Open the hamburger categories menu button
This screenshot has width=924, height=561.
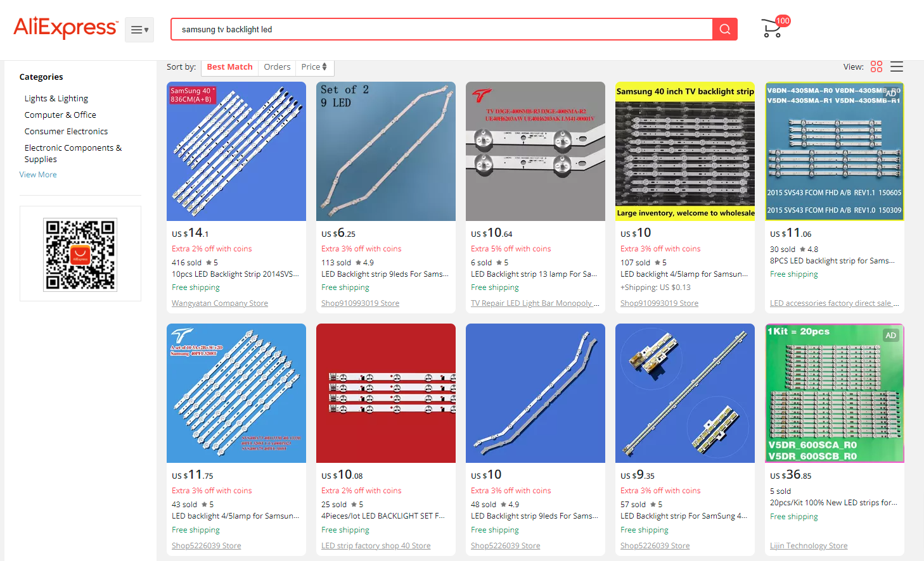pos(139,30)
